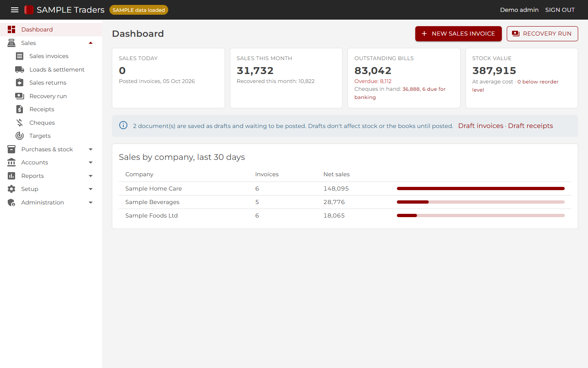Click the info icon in drafts banner
This screenshot has width=588, height=368.
pyautogui.click(x=123, y=125)
